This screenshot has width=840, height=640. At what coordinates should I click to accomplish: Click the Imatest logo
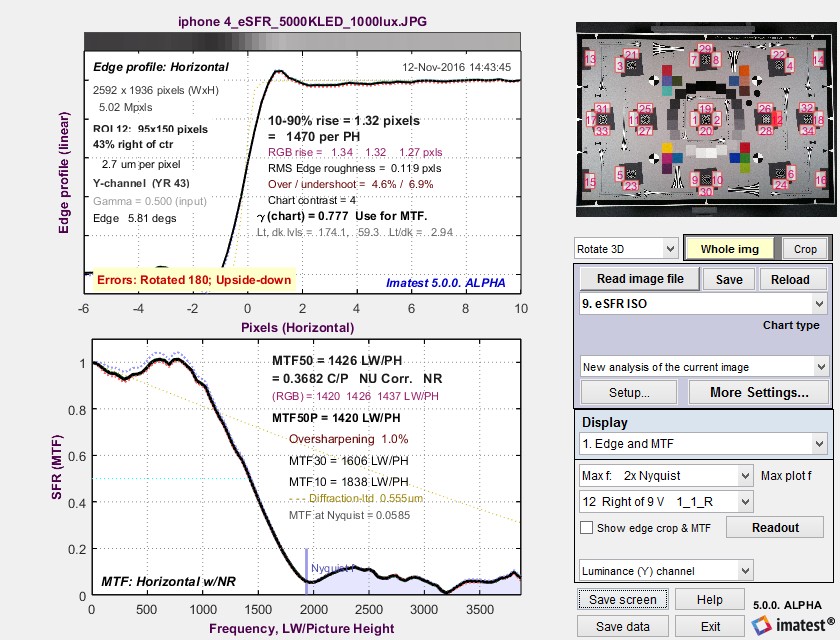pyautogui.click(x=793, y=625)
